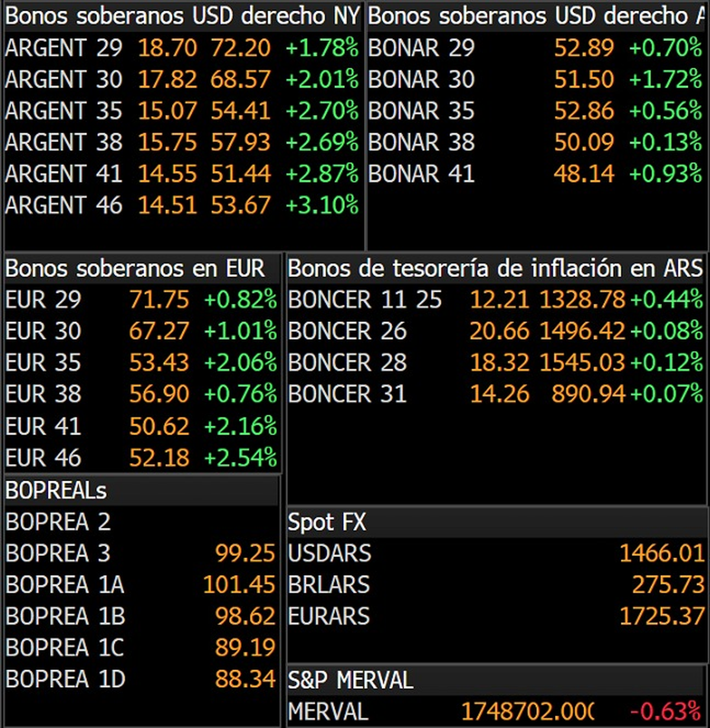Viewport: 710px width, 728px height.
Task: Select the ARGENT 46 bond
Action: click(x=64, y=205)
